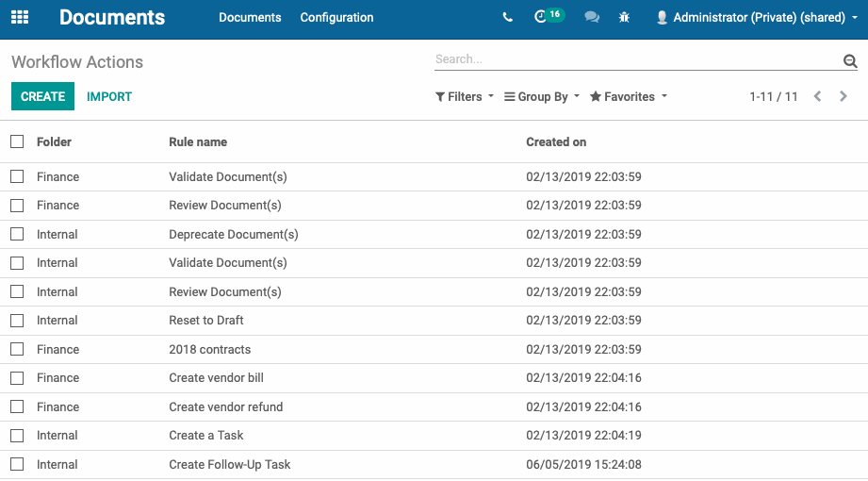The image size is (868, 481).
Task: Click Finance folder cell of 2018 contracts
Action: pos(57,349)
